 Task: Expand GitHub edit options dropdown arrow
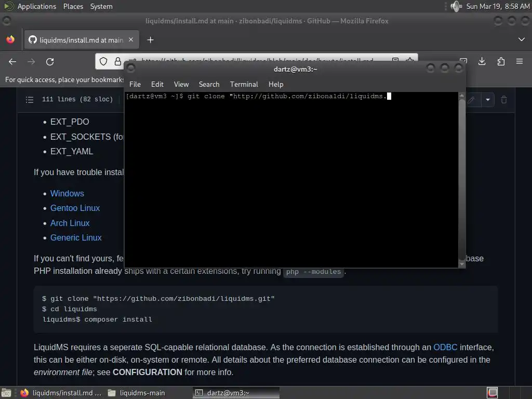click(x=487, y=100)
